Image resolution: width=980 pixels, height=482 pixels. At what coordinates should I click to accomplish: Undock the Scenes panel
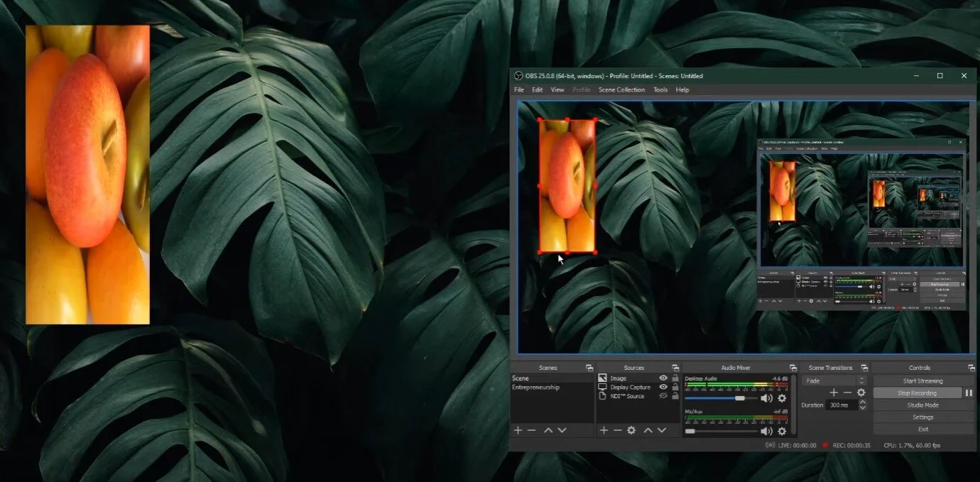tap(589, 368)
